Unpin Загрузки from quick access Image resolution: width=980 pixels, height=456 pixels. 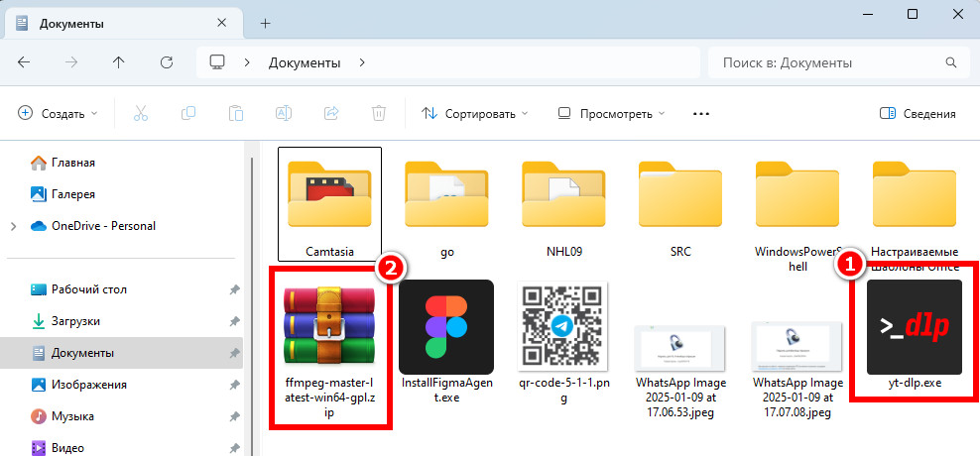click(x=234, y=322)
